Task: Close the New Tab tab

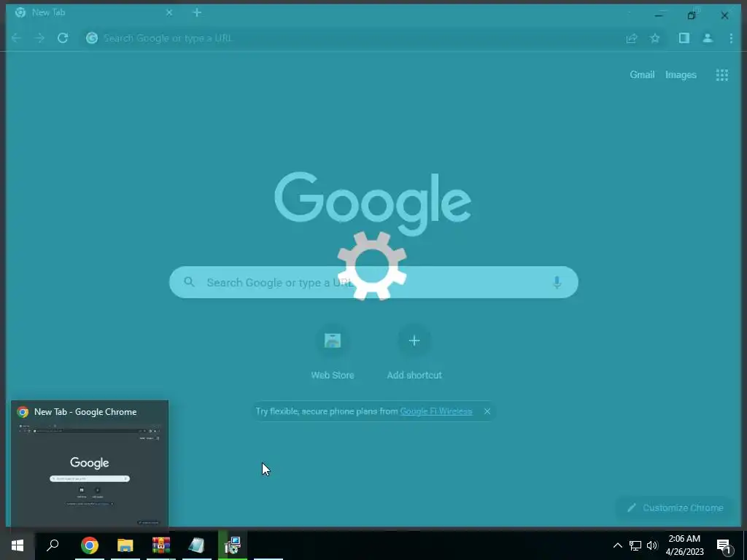Action: click(169, 13)
